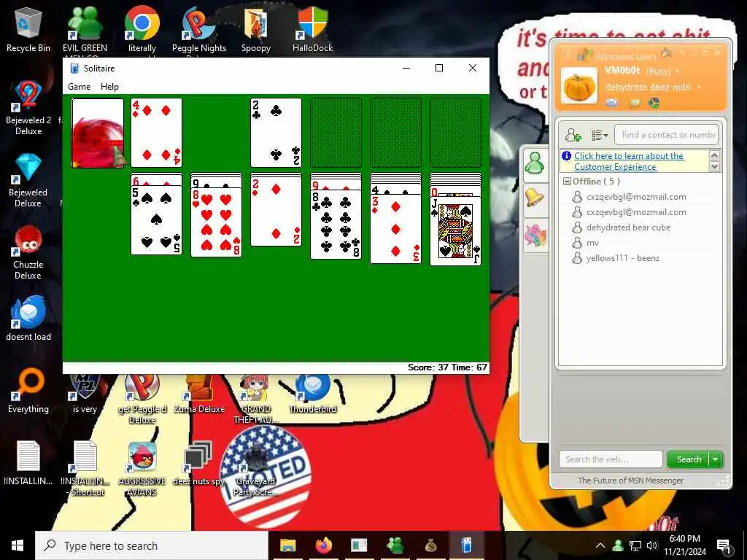This screenshot has width=747, height=560.
Task: Open personal message dropdown arrow
Action: coord(700,87)
